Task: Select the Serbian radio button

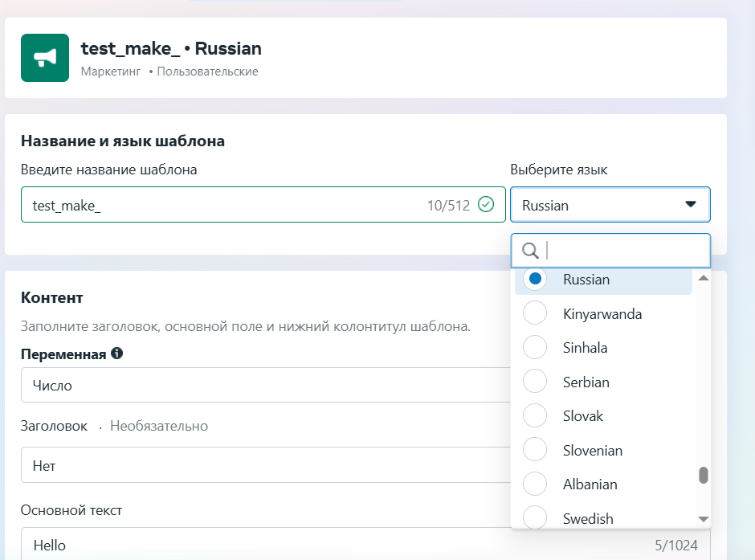Action: (534, 382)
